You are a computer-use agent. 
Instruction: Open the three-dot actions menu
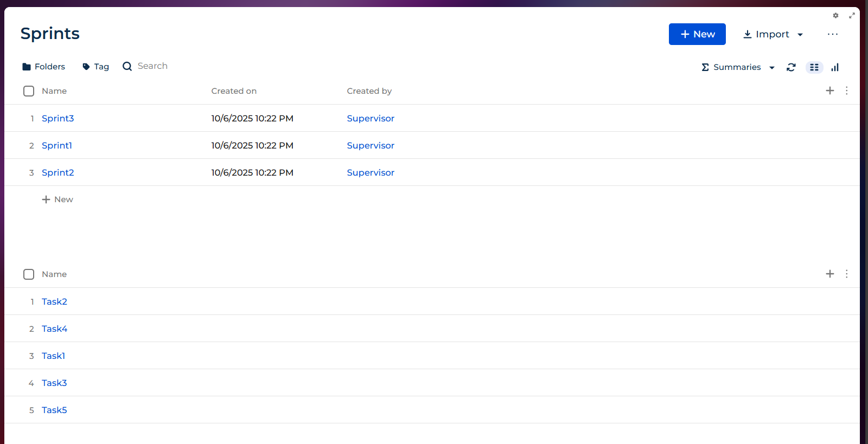(x=833, y=34)
